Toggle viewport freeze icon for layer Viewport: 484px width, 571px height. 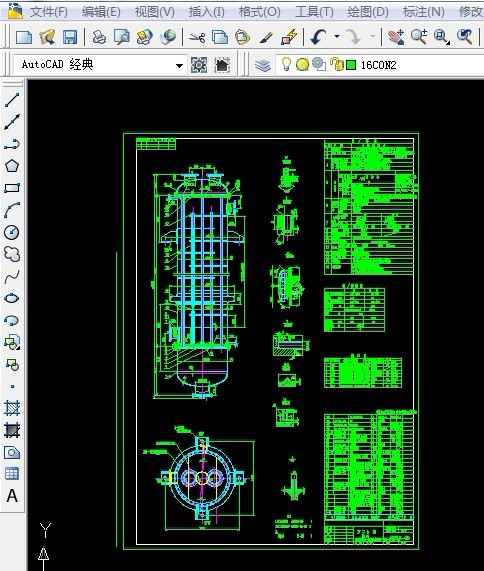pos(319,64)
